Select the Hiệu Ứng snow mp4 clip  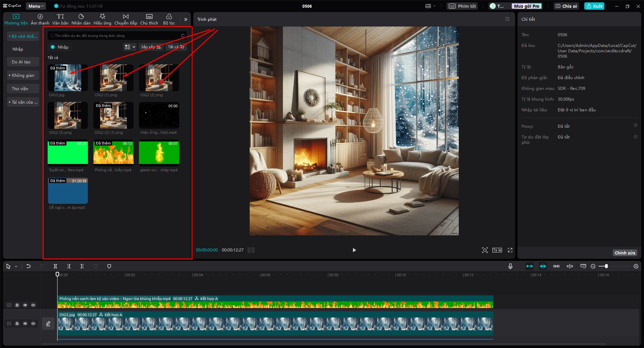pos(159,115)
